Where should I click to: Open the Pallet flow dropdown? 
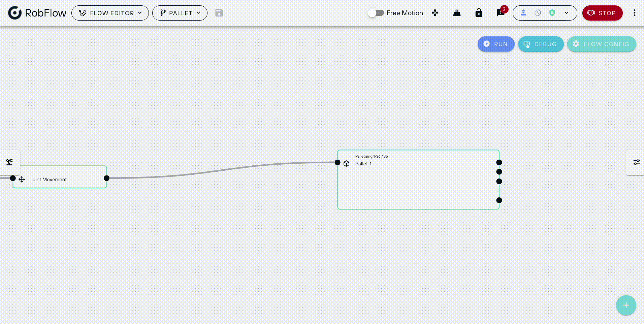180,13
